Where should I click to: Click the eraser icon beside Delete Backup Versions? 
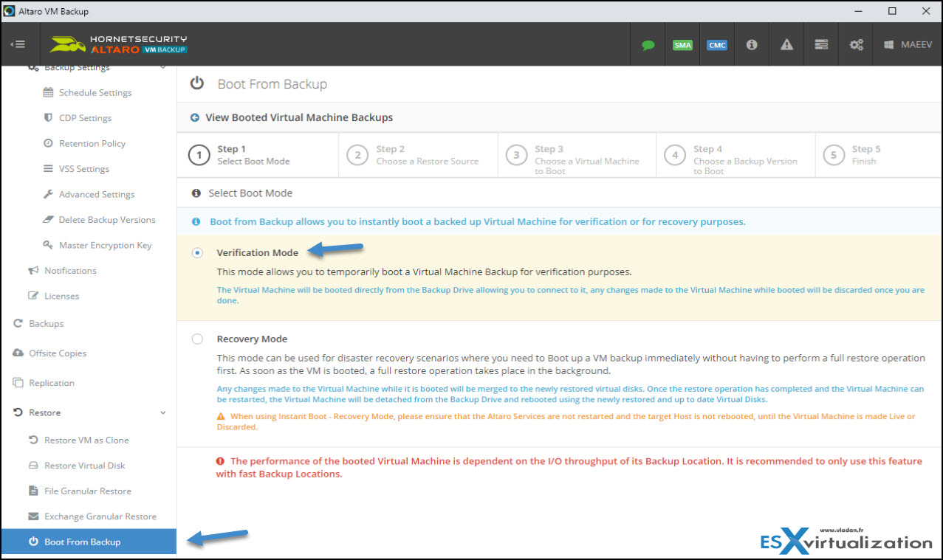[x=48, y=220]
